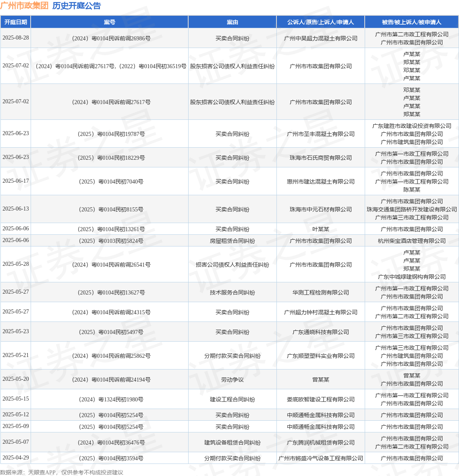Click the 数据来源 footer note

coord(62,472)
